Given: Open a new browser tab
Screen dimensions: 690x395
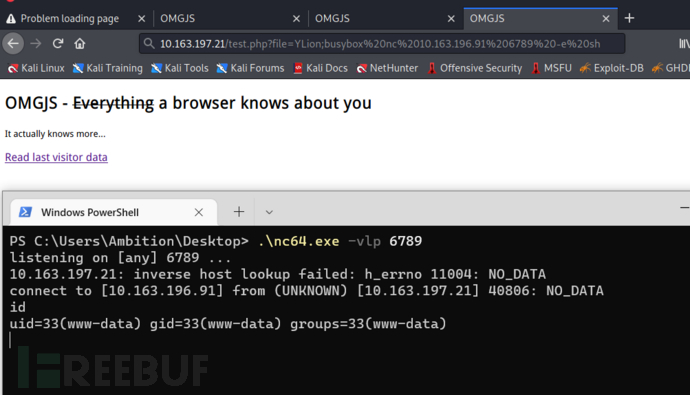Looking at the screenshot, I should click(x=629, y=18).
